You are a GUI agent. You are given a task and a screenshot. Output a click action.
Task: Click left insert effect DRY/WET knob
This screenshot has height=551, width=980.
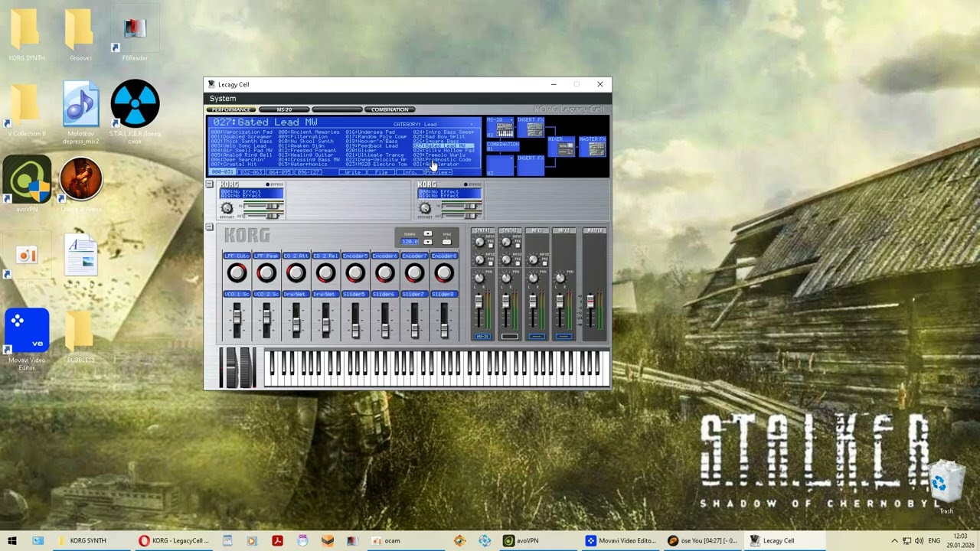[227, 207]
